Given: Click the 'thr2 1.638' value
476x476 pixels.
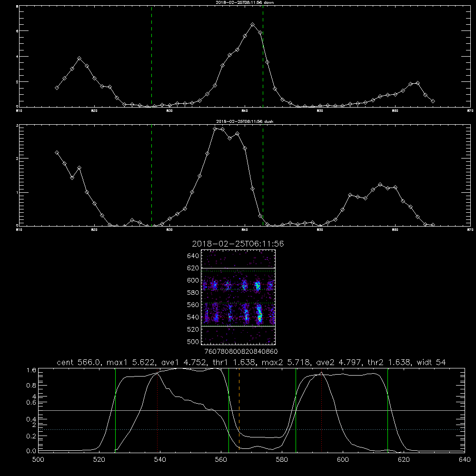Looking at the screenshot, I should point(389,362).
